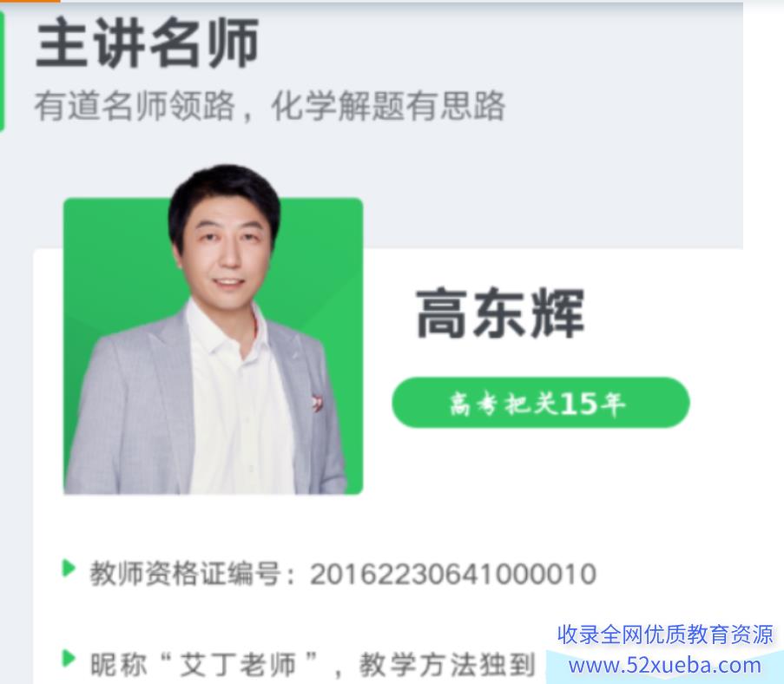Select the 主讲名师 section heading
Viewport: 784px width, 684px height.
(148, 42)
